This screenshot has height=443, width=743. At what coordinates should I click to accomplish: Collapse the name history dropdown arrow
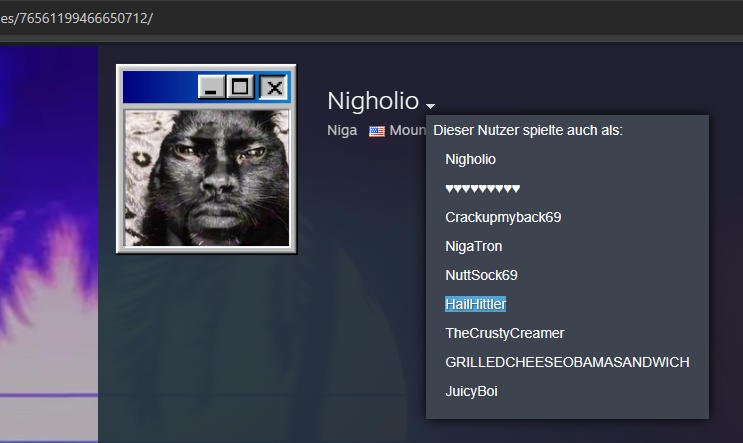pos(430,105)
